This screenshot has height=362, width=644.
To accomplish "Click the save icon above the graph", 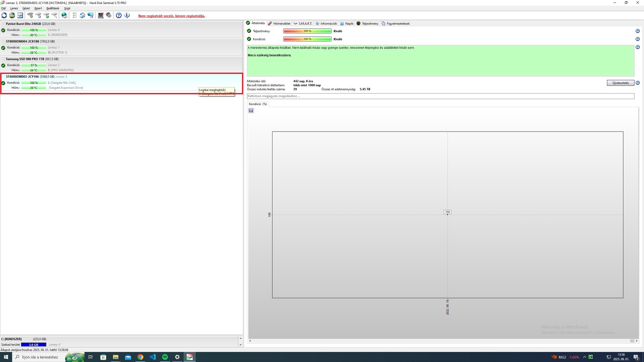I will coord(251,111).
